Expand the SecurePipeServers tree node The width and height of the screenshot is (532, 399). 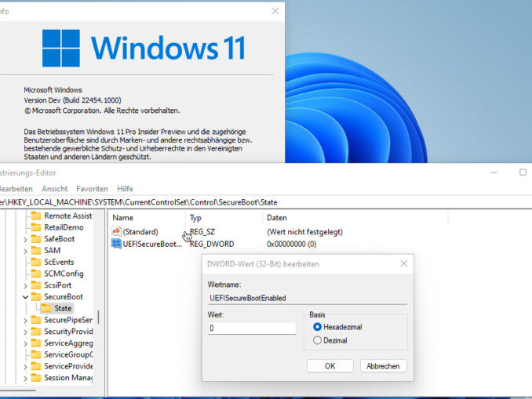25,321
